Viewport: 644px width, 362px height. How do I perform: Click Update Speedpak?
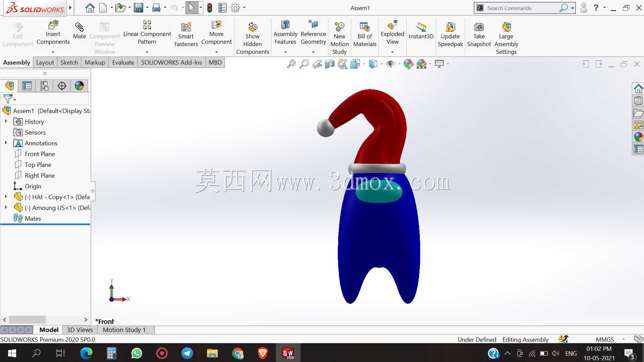450,35
